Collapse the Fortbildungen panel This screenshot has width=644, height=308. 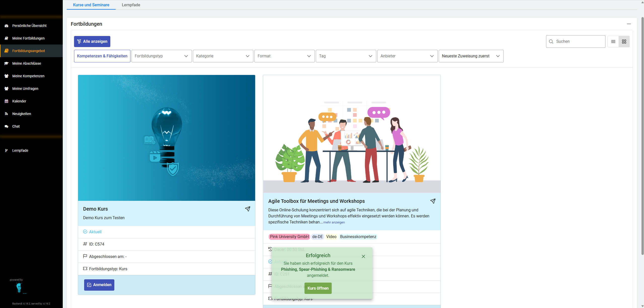point(629,24)
